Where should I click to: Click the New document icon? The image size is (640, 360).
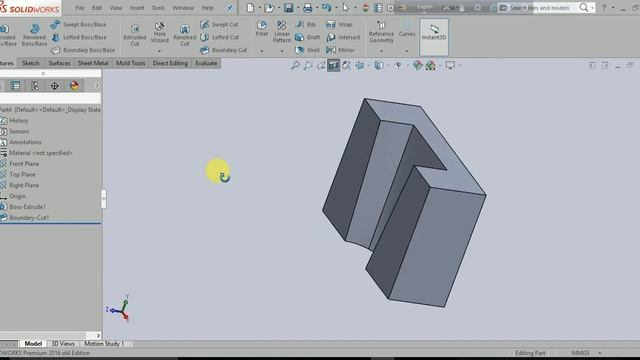250,8
